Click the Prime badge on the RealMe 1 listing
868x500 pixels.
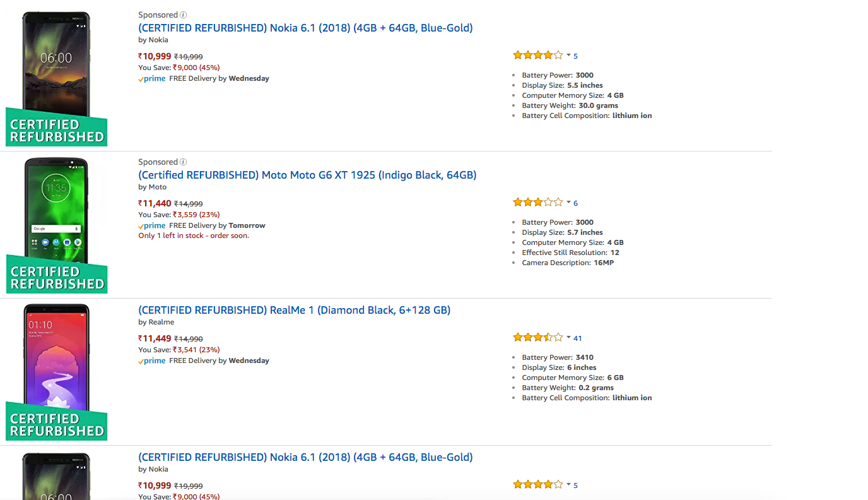(152, 360)
